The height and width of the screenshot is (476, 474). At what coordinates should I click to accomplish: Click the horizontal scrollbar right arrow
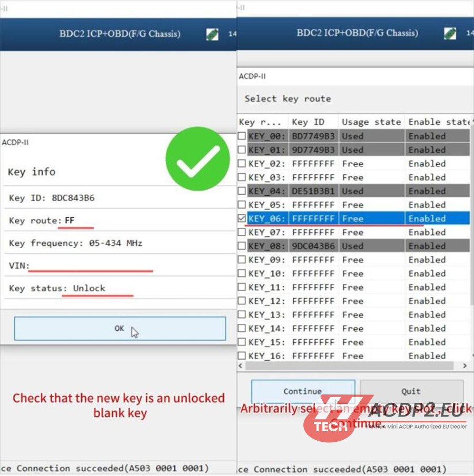coord(465,365)
